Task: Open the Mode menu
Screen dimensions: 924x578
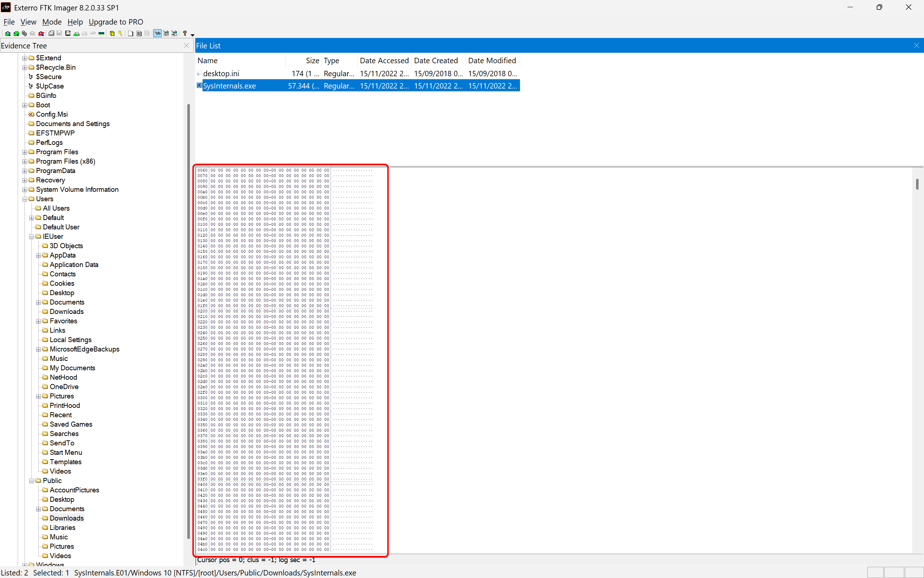Action: (52, 22)
